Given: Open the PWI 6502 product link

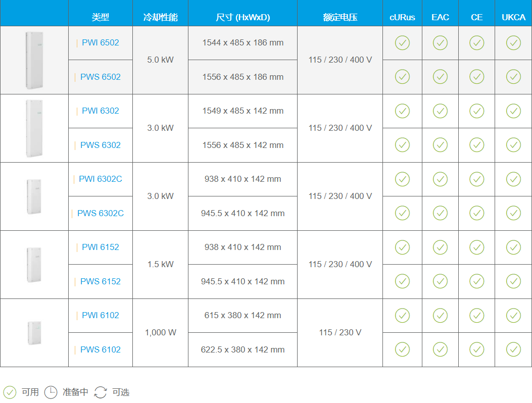Looking at the screenshot, I should [x=101, y=43].
